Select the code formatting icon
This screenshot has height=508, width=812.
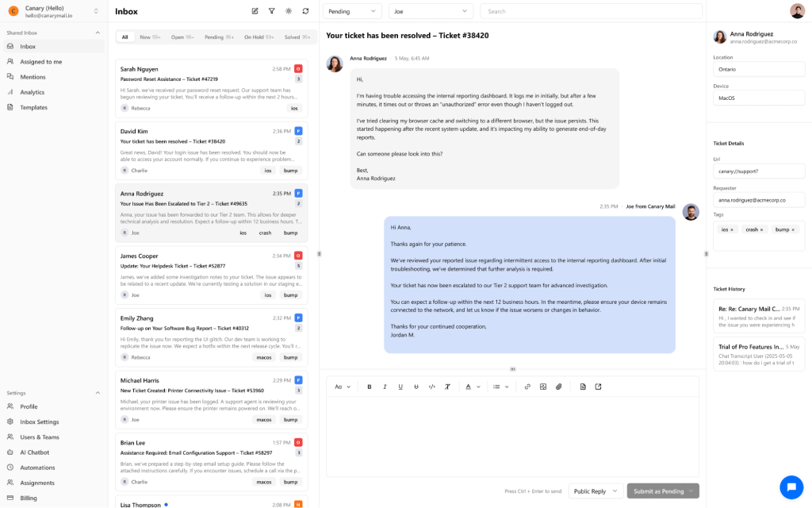[x=431, y=387]
